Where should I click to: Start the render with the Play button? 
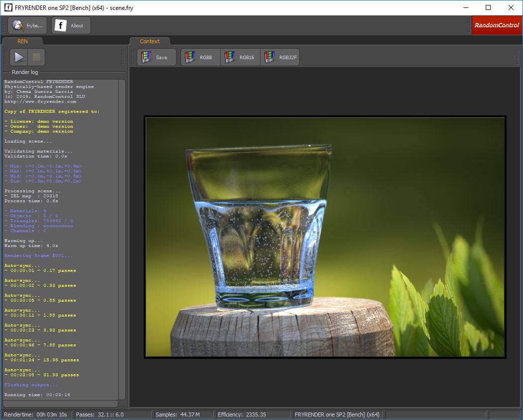(19, 57)
